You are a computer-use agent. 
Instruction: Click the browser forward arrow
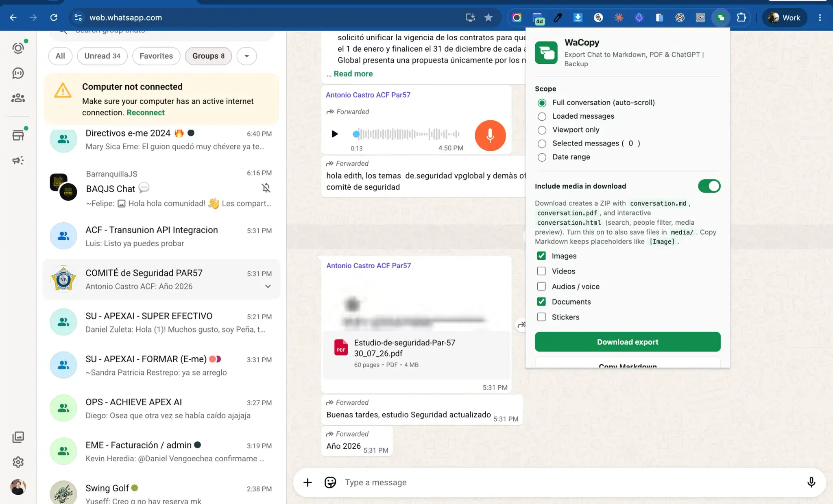click(x=33, y=17)
